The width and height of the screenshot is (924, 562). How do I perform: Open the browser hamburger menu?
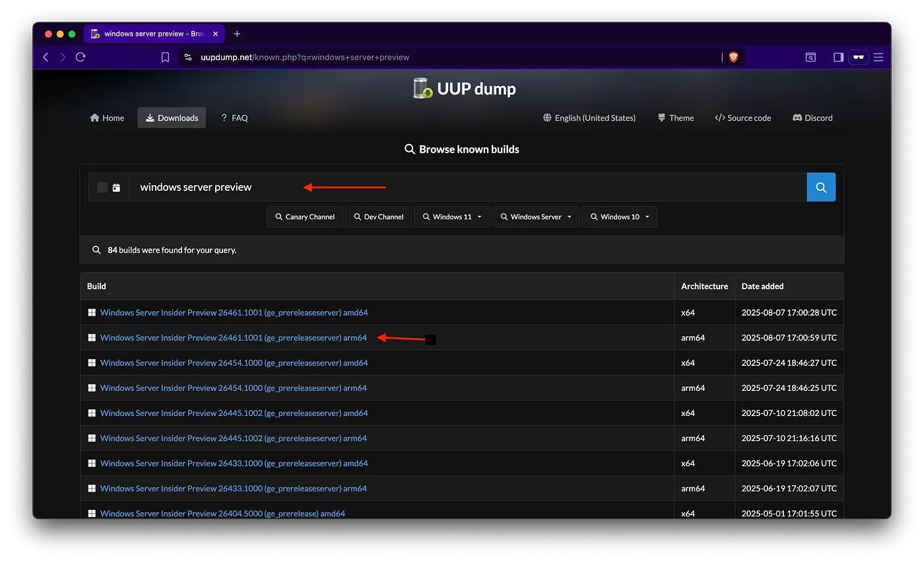pyautogui.click(x=878, y=57)
